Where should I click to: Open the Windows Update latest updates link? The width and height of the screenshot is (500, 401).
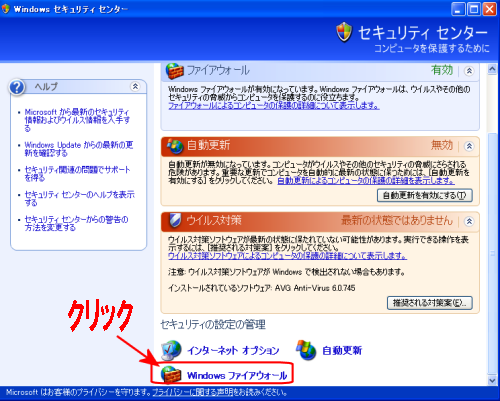click(x=79, y=149)
